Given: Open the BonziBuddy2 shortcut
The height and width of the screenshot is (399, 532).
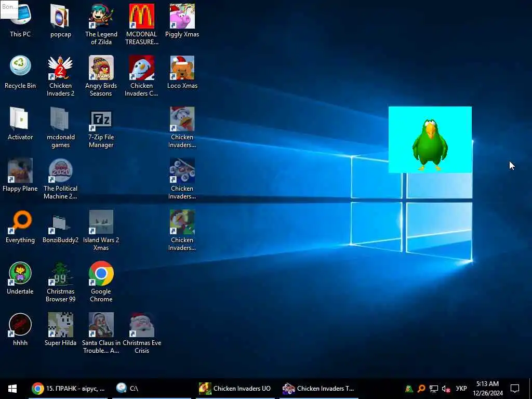Looking at the screenshot, I should point(60,227).
